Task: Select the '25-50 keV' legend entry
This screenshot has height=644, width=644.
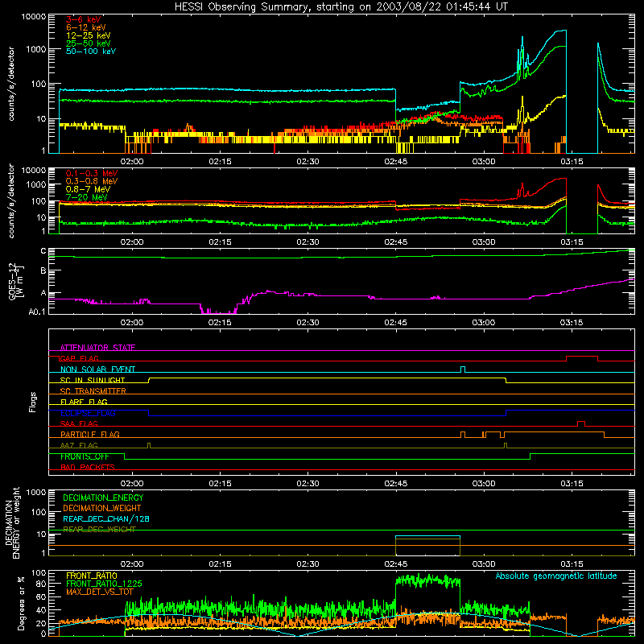Action: (x=88, y=43)
